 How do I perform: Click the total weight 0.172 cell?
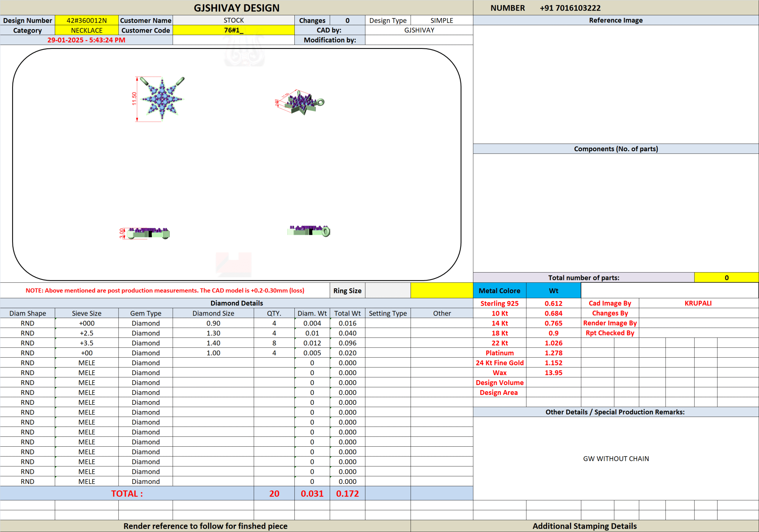point(347,493)
